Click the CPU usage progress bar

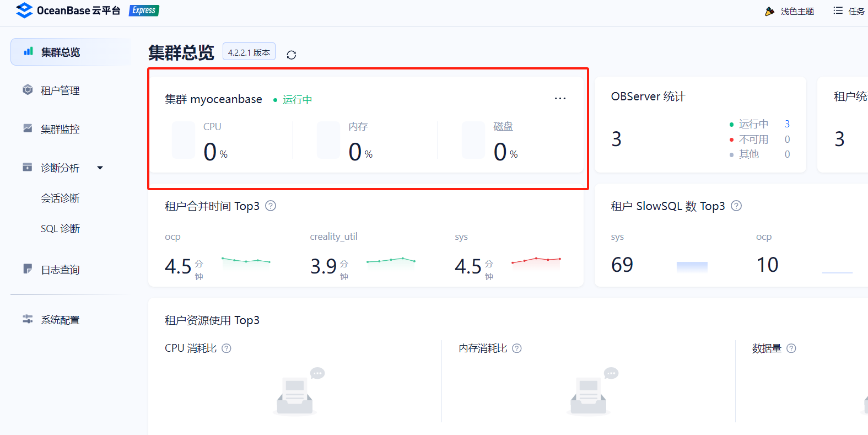tap(184, 140)
